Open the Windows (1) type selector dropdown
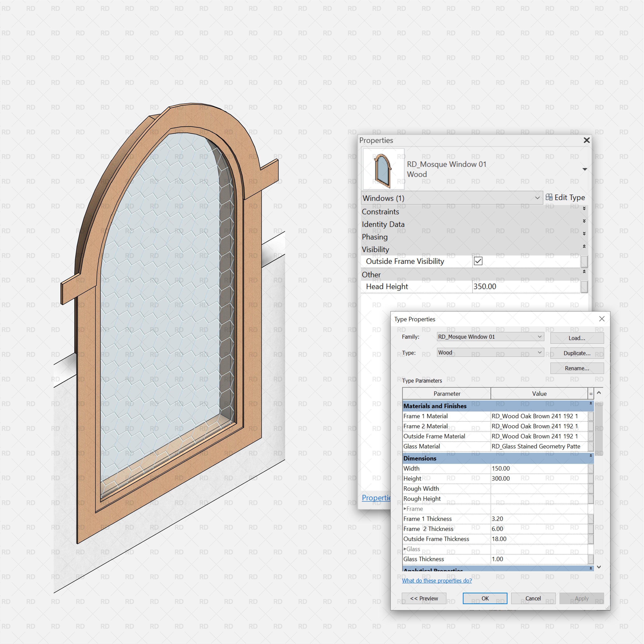Screen dimensions: 644x644 click(x=537, y=198)
